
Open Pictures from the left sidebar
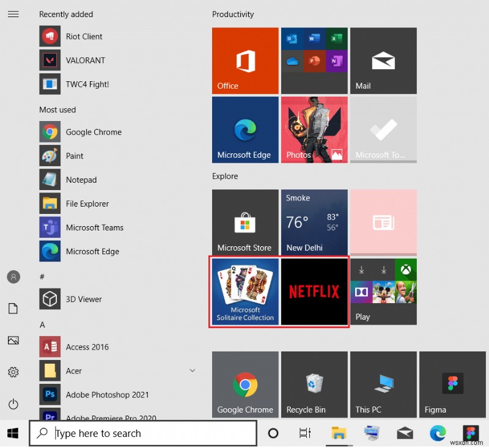13,340
